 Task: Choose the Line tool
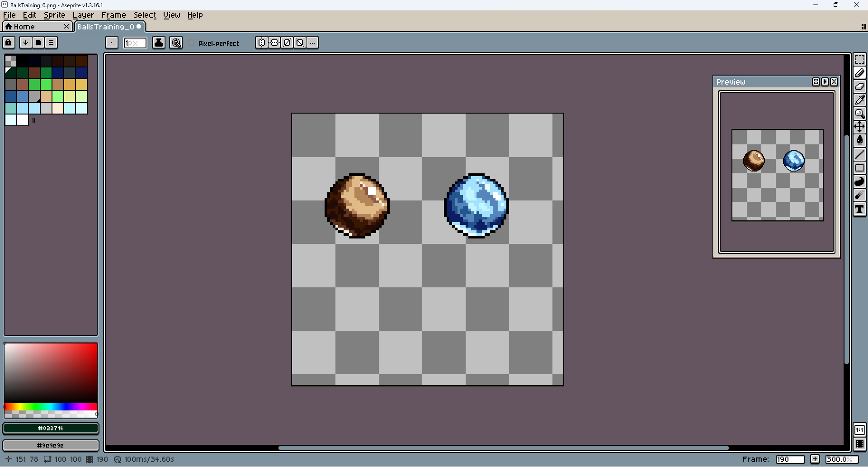click(859, 154)
